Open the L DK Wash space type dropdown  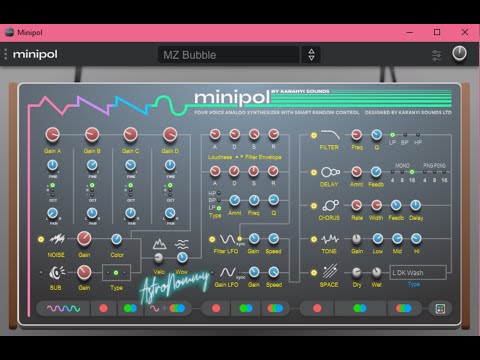pos(418,273)
